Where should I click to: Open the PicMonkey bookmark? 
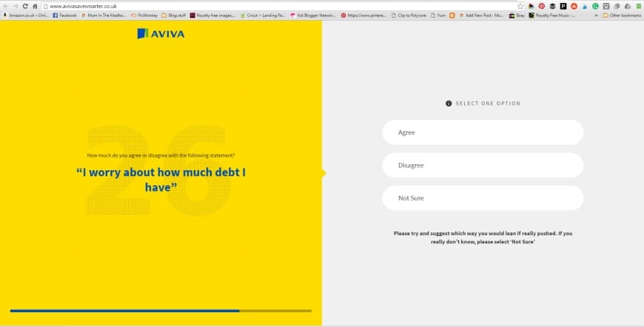tap(144, 16)
